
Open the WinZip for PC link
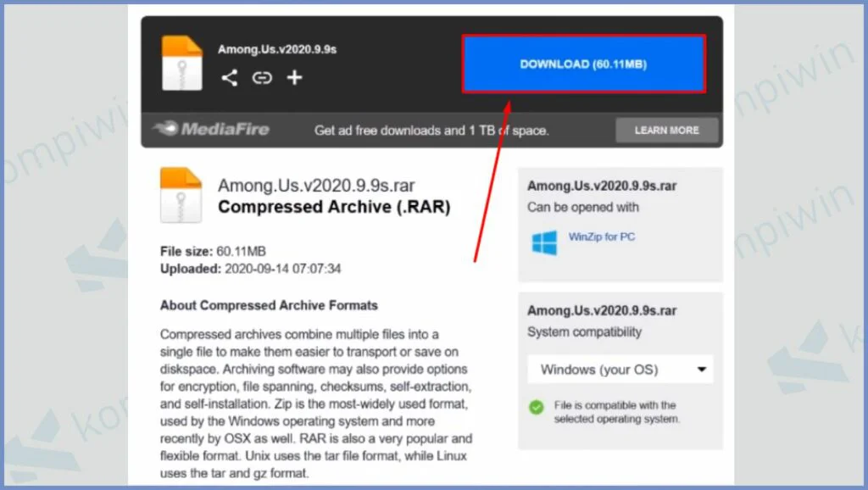click(x=601, y=237)
